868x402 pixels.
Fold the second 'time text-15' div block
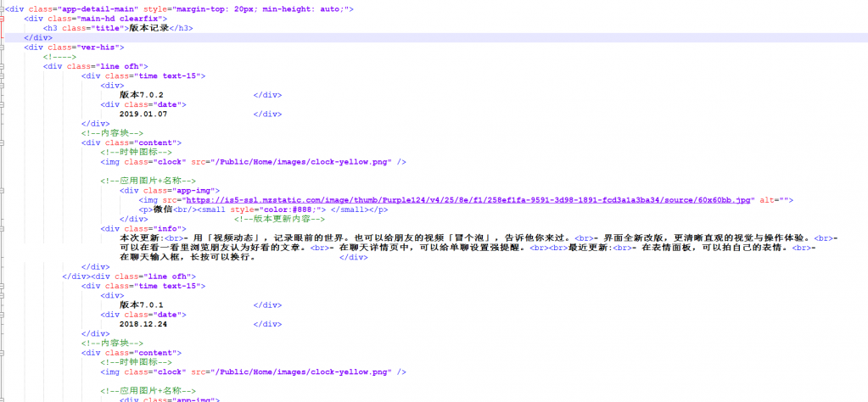pyautogui.click(x=3, y=286)
